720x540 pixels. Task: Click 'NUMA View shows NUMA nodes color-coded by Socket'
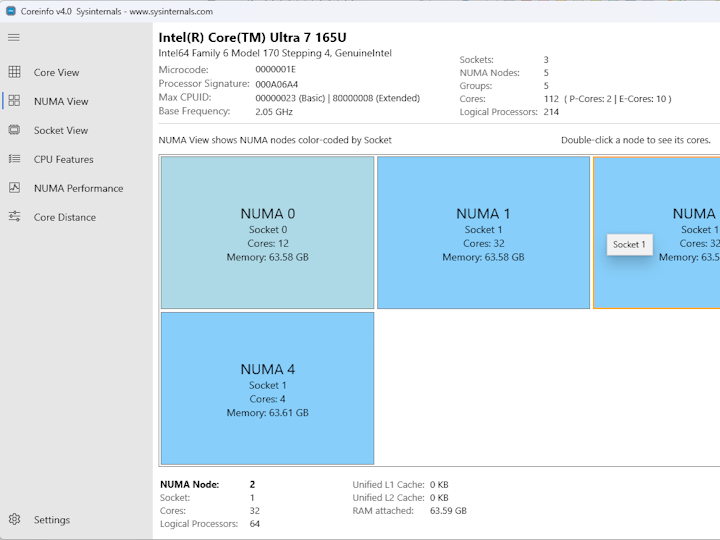click(x=275, y=140)
